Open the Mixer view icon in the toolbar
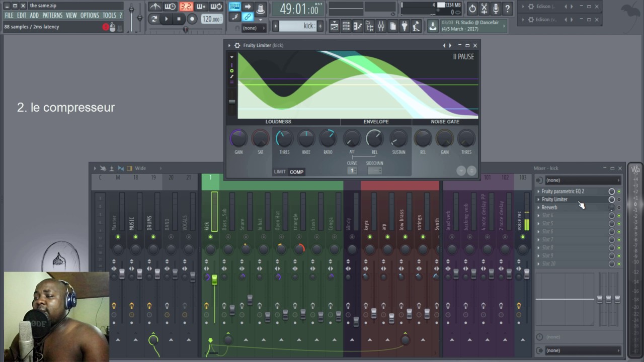 381,26
